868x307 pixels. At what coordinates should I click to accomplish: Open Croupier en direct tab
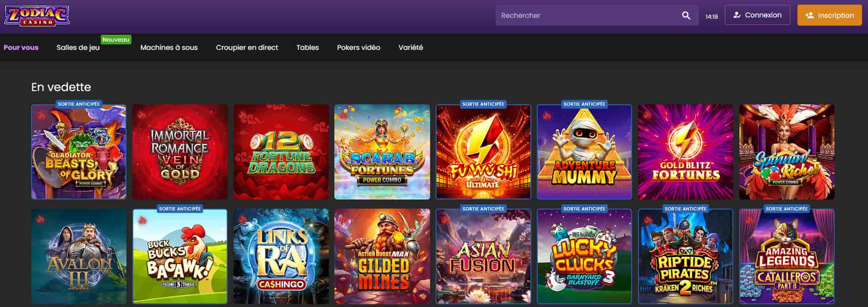point(247,48)
